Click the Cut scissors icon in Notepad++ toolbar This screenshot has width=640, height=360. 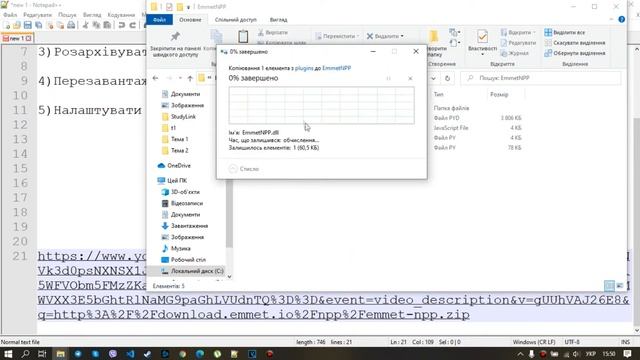click(x=85, y=25)
